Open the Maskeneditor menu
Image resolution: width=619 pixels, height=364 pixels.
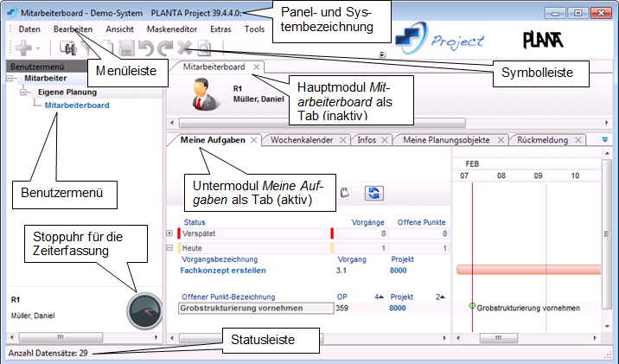point(172,29)
